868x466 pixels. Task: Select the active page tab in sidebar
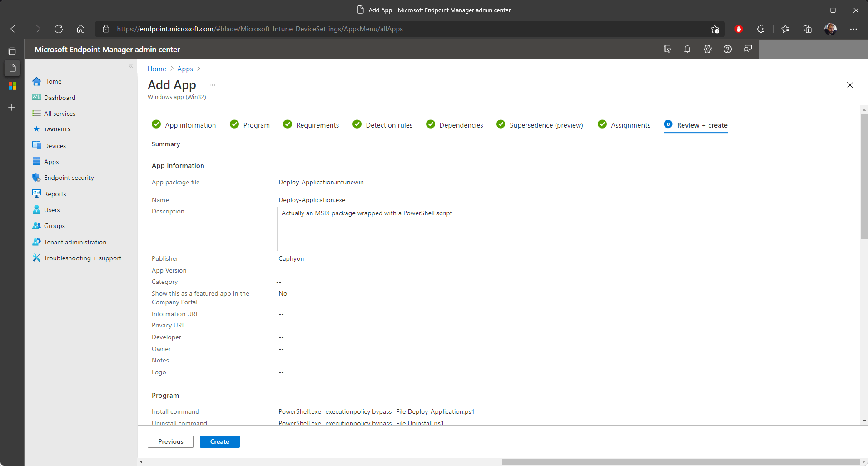12,68
